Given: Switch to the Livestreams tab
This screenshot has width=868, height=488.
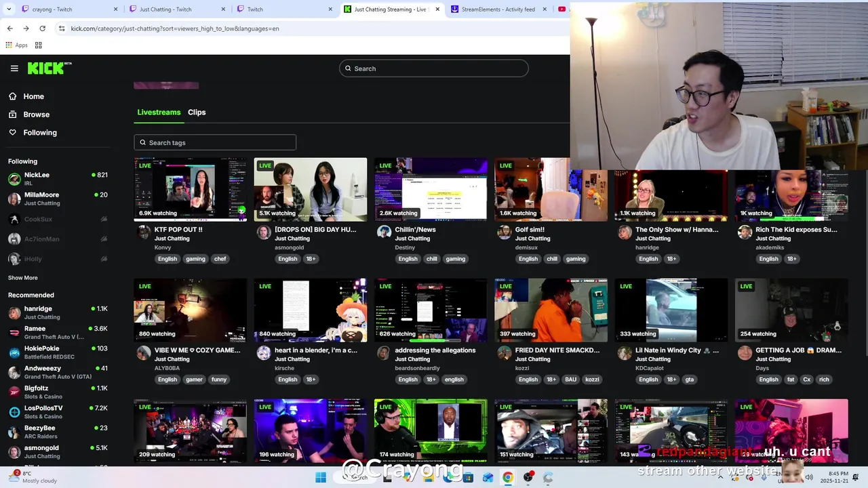Looking at the screenshot, I should [x=159, y=113].
